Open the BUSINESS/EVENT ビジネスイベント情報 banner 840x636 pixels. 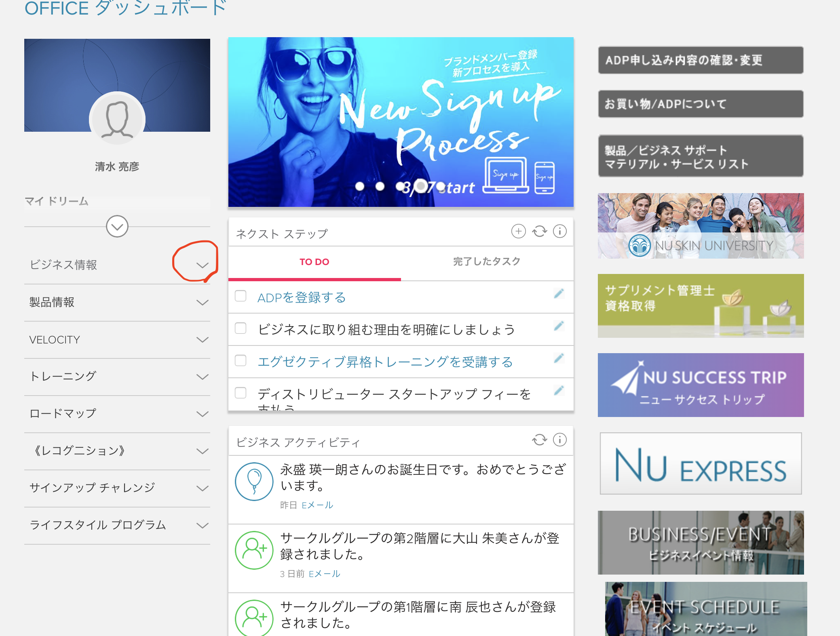[x=701, y=543]
